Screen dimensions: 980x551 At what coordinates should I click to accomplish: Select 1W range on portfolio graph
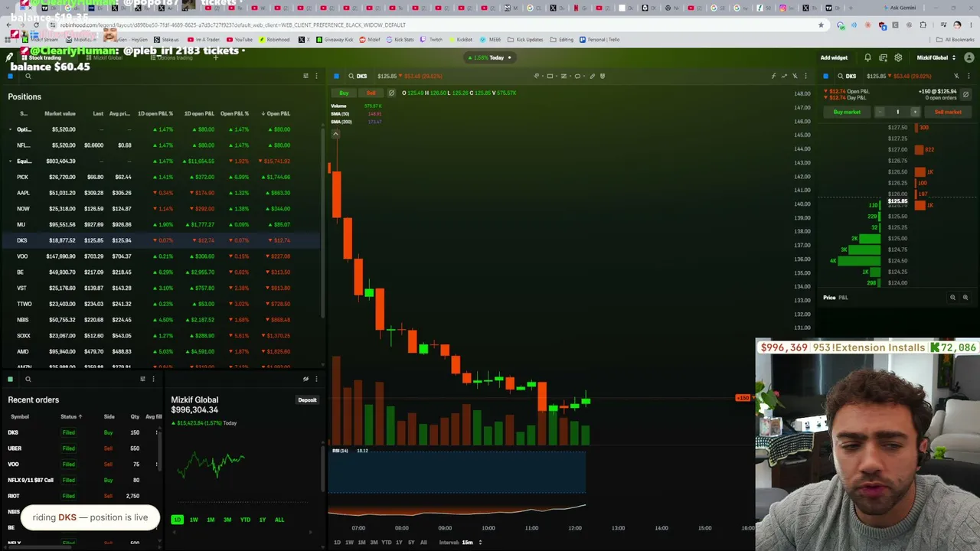pos(194,520)
